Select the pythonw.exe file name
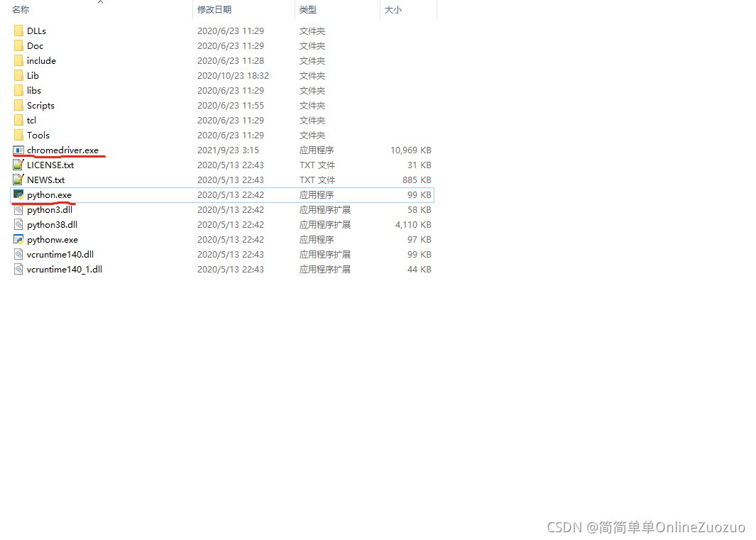The height and width of the screenshot is (540, 756). click(53, 240)
